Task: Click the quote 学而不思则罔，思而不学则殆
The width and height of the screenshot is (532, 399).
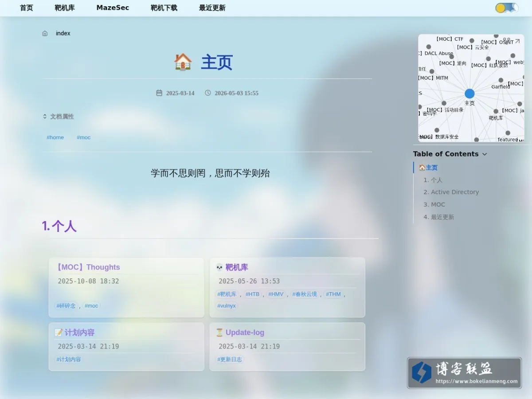Action: tap(210, 173)
